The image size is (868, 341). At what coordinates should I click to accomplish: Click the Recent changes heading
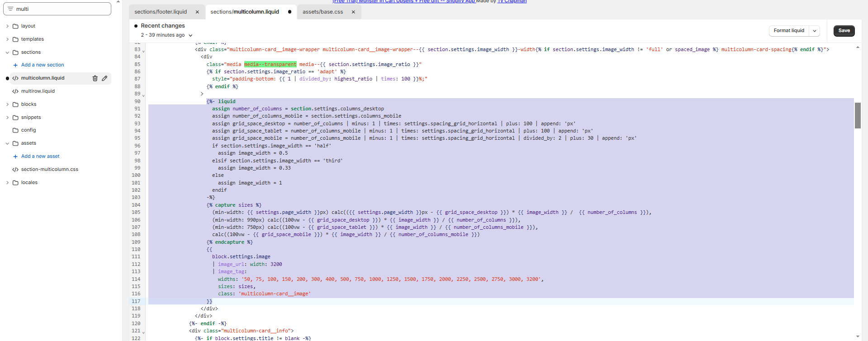pyautogui.click(x=163, y=26)
